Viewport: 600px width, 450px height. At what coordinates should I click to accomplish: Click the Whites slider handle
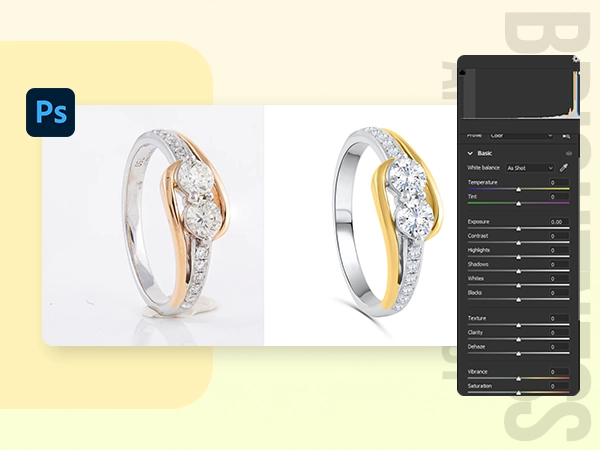(x=518, y=285)
